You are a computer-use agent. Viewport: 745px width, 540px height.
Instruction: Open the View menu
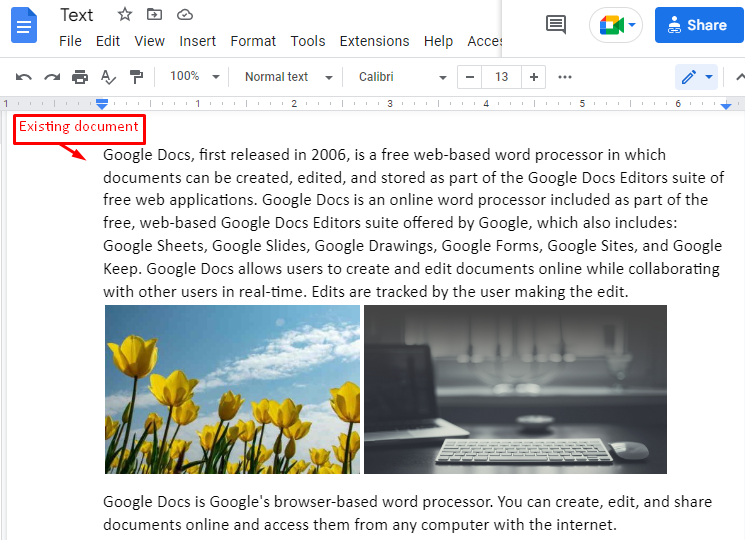149,41
